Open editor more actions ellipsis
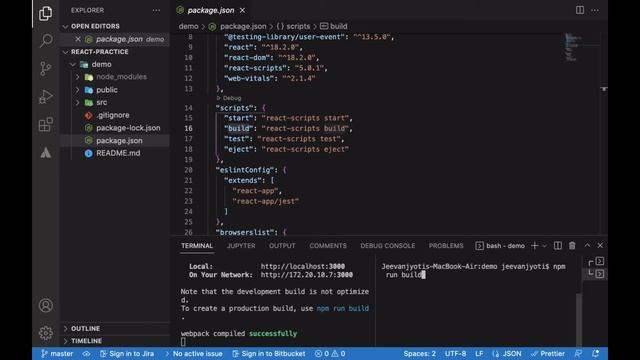The width and height of the screenshot is (640, 360). 595,10
